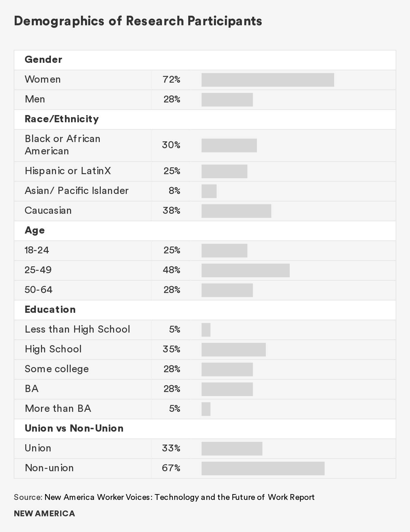Click the 8% value for Asian/Pacific Islander

click(174, 191)
